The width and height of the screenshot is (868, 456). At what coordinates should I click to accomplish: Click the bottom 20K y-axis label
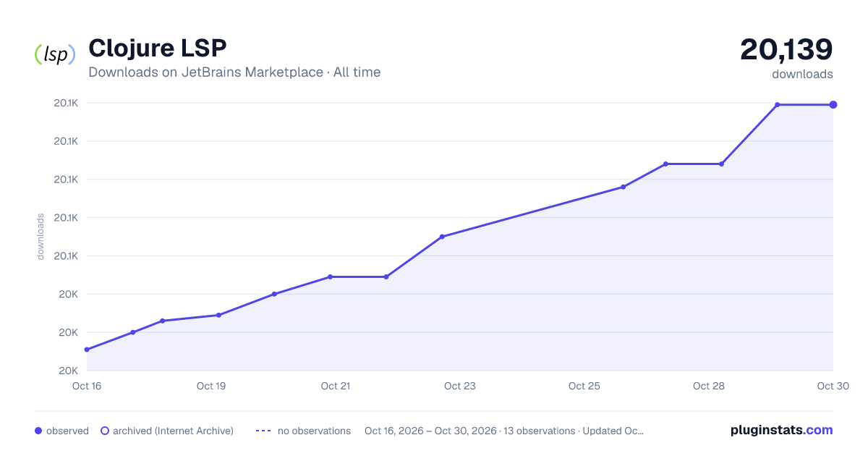[x=69, y=371]
